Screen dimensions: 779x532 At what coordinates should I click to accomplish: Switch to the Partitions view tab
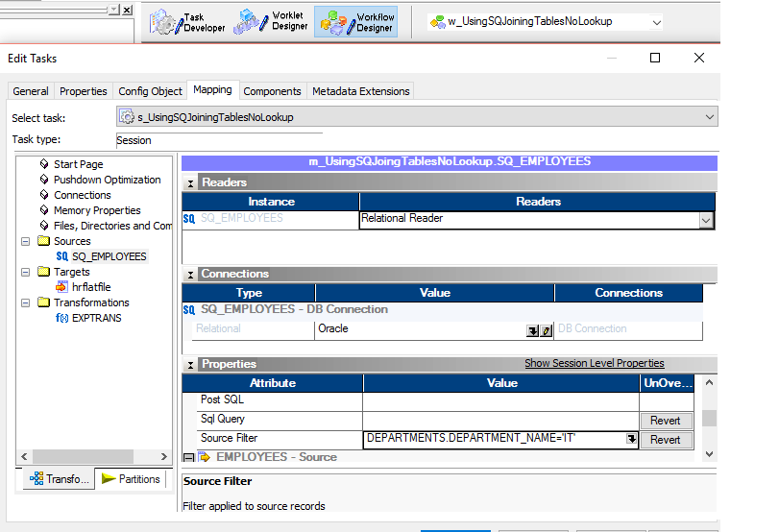coord(131,479)
